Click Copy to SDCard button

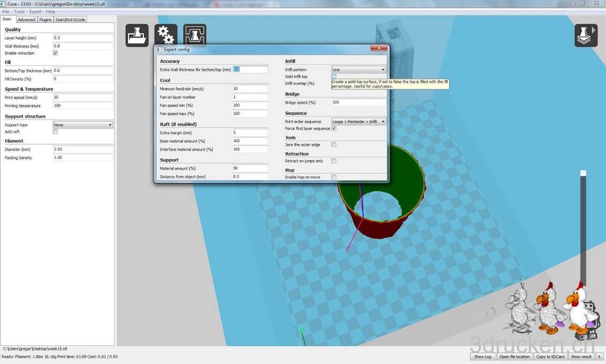[x=550, y=357]
